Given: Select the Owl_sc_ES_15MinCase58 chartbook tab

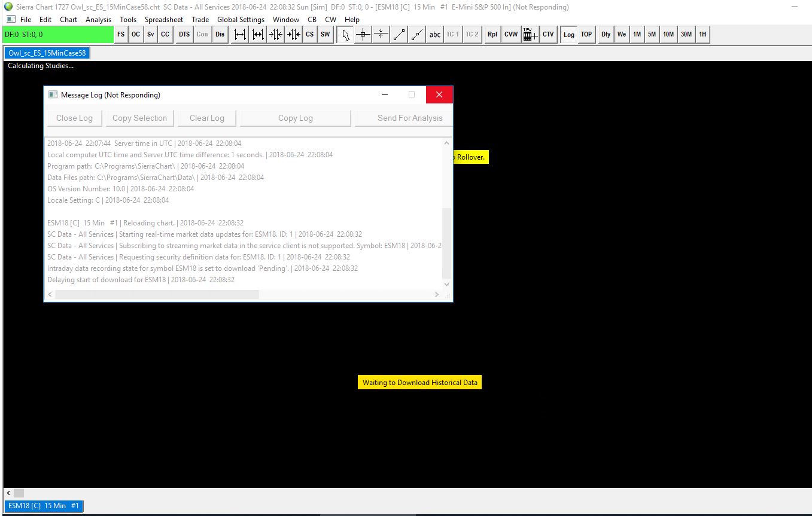Looking at the screenshot, I should [x=47, y=53].
